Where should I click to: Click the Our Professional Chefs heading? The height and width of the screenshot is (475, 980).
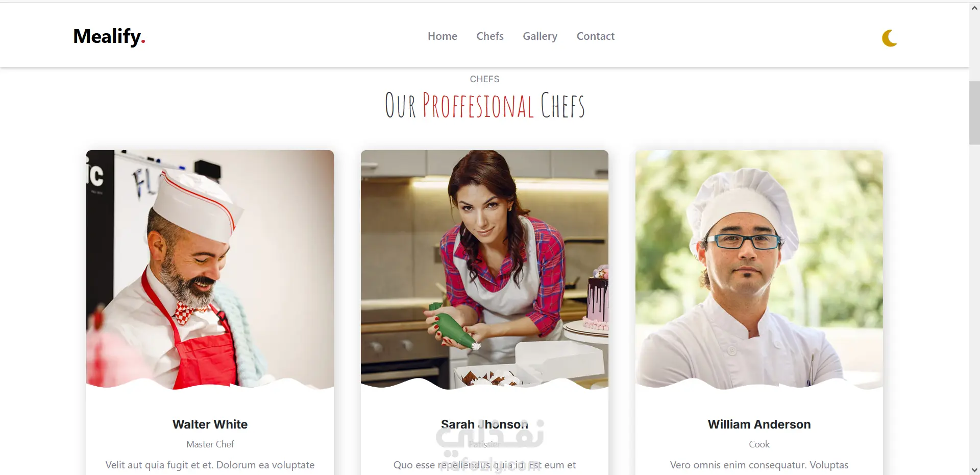(x=484, y=105)
